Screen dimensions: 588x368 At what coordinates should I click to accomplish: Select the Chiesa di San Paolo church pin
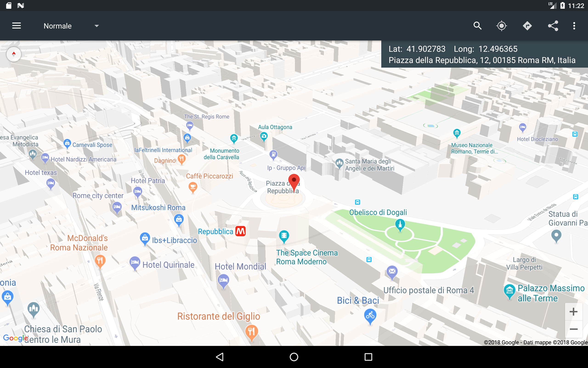34,310
